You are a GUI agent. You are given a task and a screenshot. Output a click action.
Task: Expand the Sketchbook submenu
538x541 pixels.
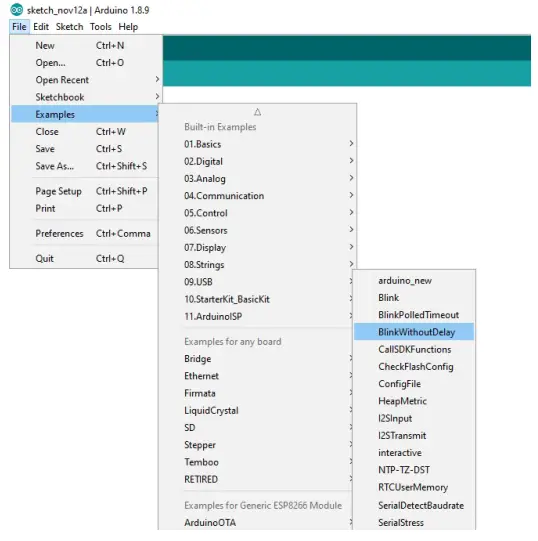click(157, 97)
